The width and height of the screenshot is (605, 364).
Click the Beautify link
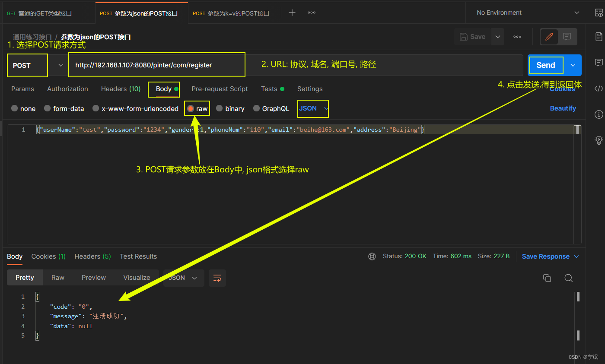click(563, 108)
